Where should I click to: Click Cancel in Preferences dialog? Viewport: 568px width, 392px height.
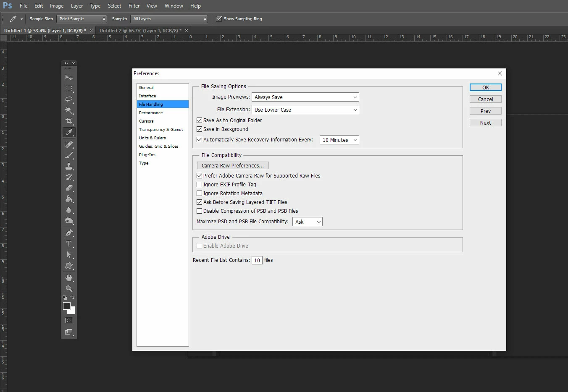(486, 99)
